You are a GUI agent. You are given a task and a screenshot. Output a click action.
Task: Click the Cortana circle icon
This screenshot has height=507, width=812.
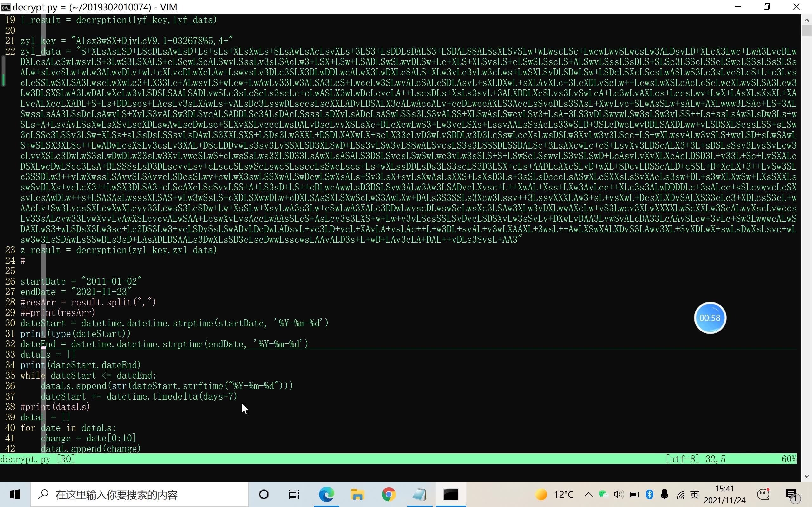click(264, 495)
